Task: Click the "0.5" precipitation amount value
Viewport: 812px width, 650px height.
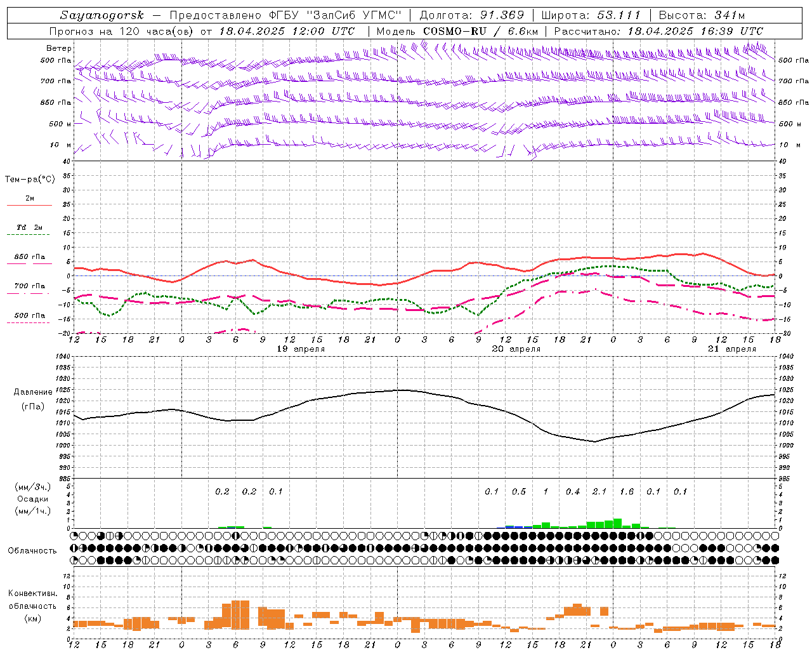Action: pyautogui.click(x=519, y=492)
